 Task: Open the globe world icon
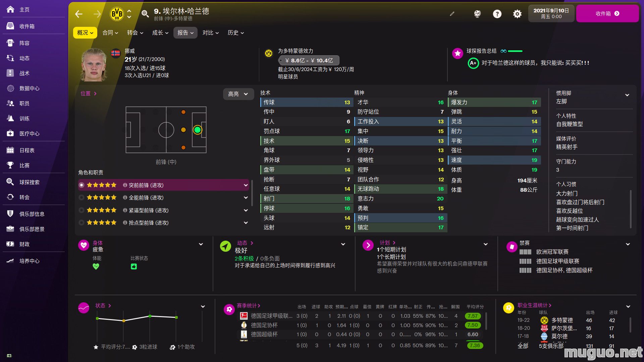coord(477,14)
